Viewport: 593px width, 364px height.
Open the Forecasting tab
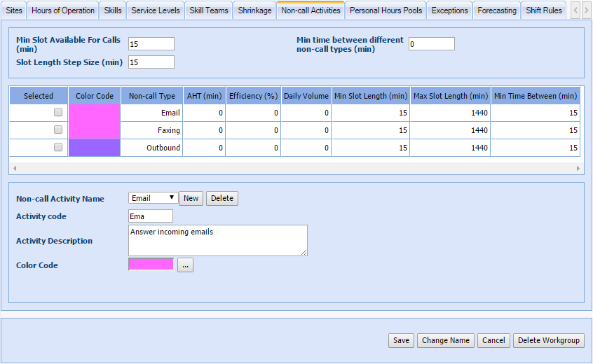click(497, 10)
